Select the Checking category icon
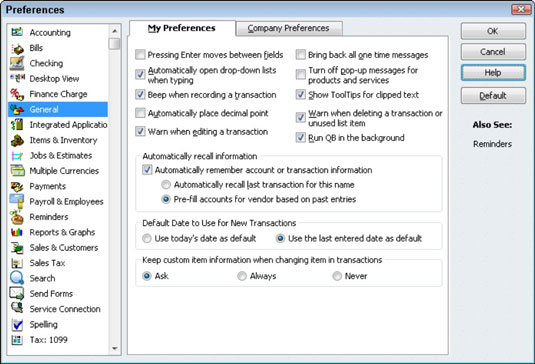535x364 pixels. (x=17, y=63)
